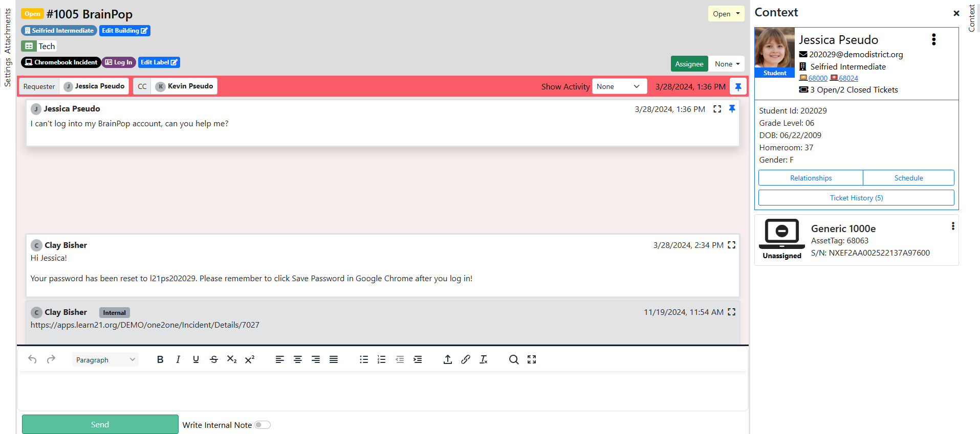980x434 pixels.
Task: Expand Show Activity dropdown
Action: click(x=619, y=86)
